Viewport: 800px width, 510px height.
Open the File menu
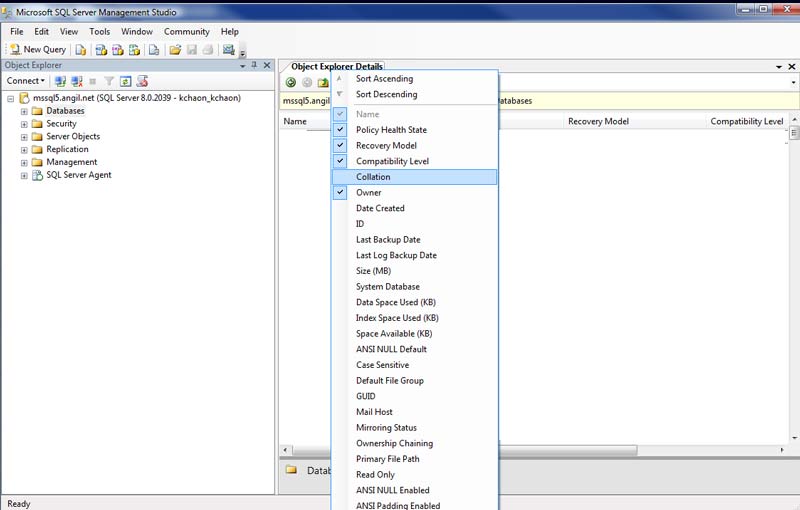(x=17, y=32)
